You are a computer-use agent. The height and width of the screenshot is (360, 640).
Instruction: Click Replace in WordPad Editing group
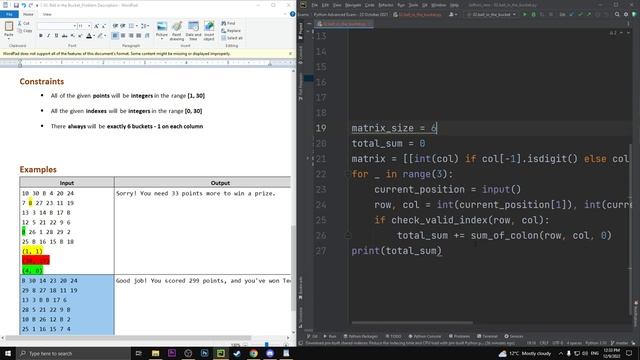point(231,31)
